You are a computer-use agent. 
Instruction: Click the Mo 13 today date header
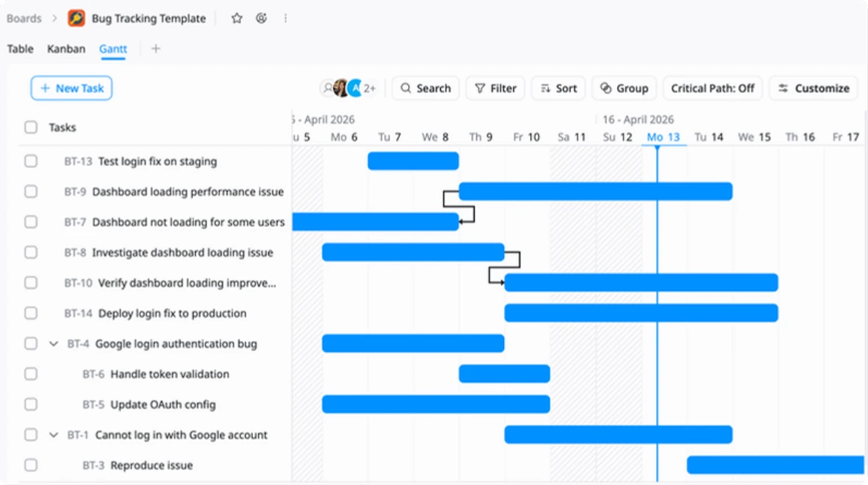coord(664,137)
